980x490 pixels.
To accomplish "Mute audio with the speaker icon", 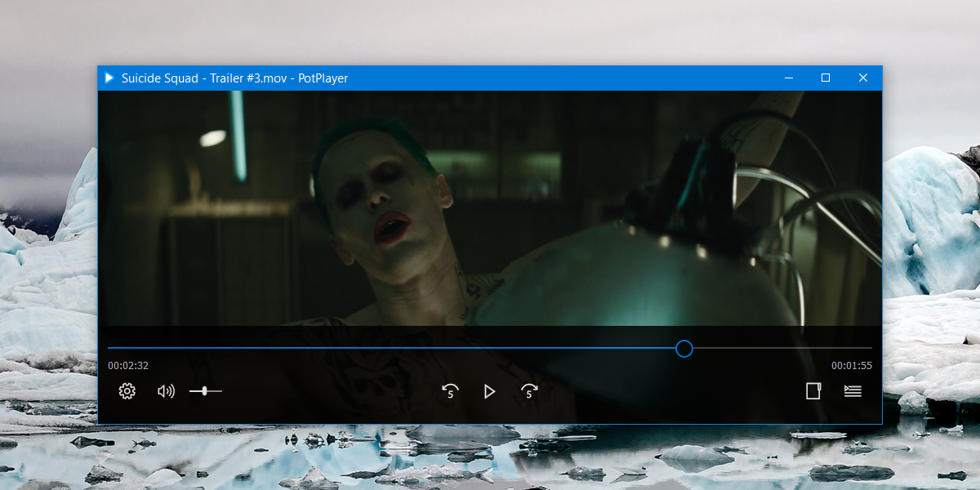I will (x=166, y=391).
